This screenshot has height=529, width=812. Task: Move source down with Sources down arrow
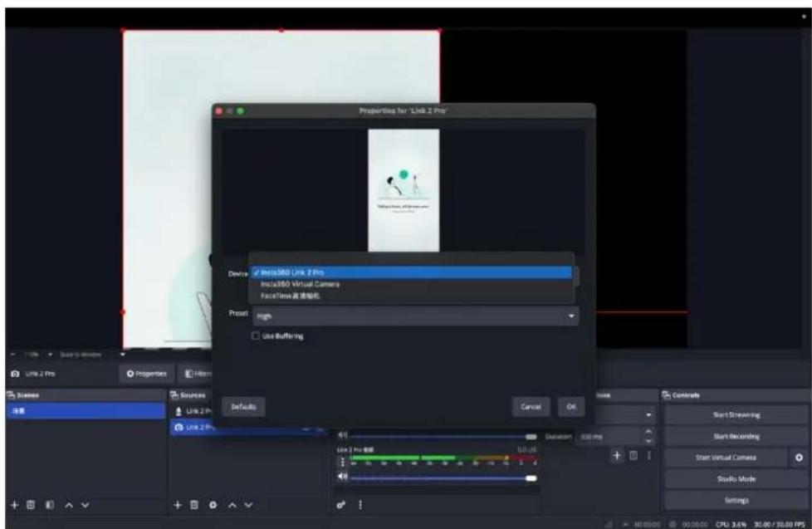point(248,505)
